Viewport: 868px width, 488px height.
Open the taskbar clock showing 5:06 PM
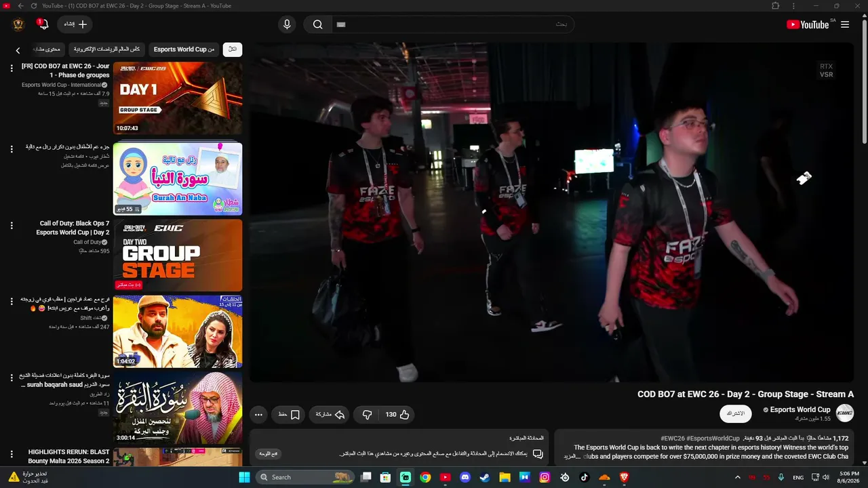pyautogui.click(x=849, y=477)
